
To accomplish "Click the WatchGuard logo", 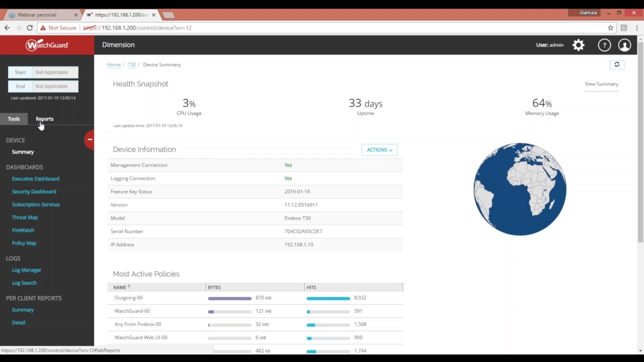I will coord(47,45).
